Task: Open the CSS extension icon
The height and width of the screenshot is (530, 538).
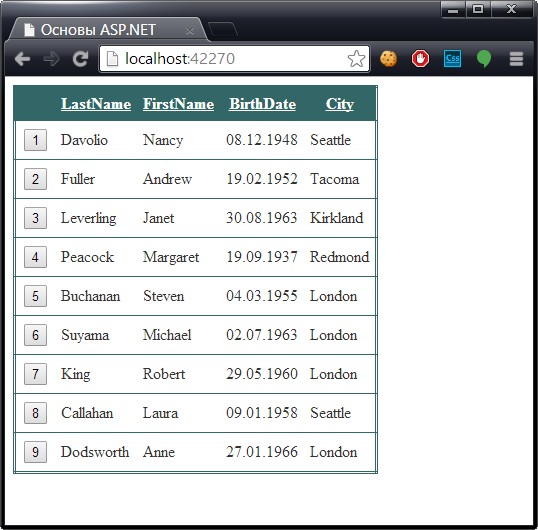Action: 452,59
